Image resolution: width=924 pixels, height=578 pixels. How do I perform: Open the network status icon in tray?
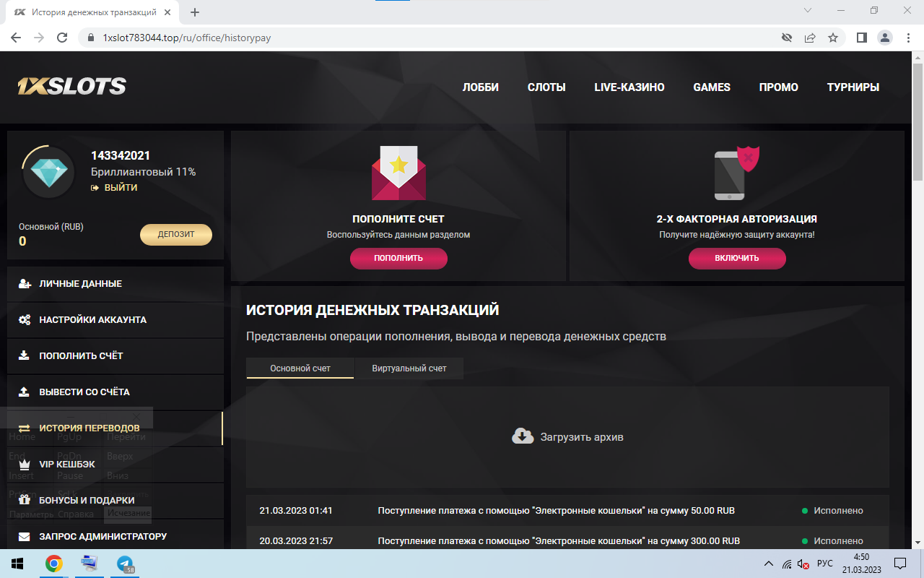(x=787, y=564)
